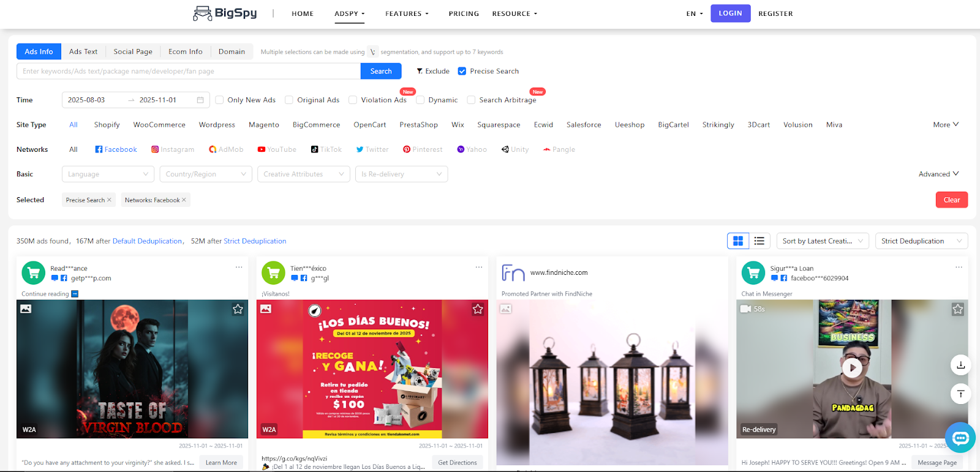
Task: Enable the Search Arbitrage checkbox
Action: (x=471, y=100)
